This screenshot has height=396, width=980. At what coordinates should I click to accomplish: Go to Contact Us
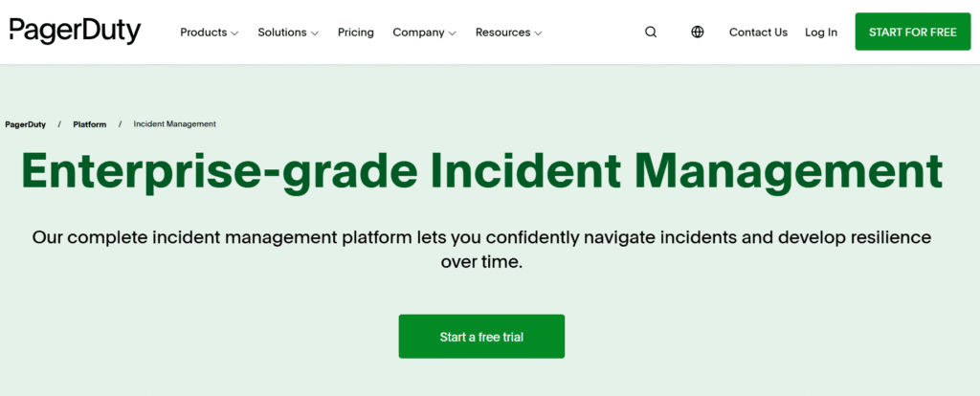pos(758,33)
